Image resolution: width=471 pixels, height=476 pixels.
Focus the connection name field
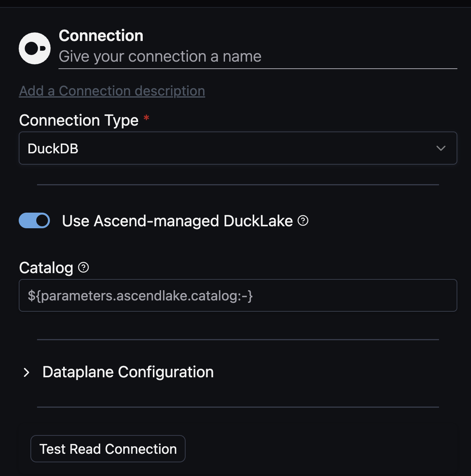257,57
